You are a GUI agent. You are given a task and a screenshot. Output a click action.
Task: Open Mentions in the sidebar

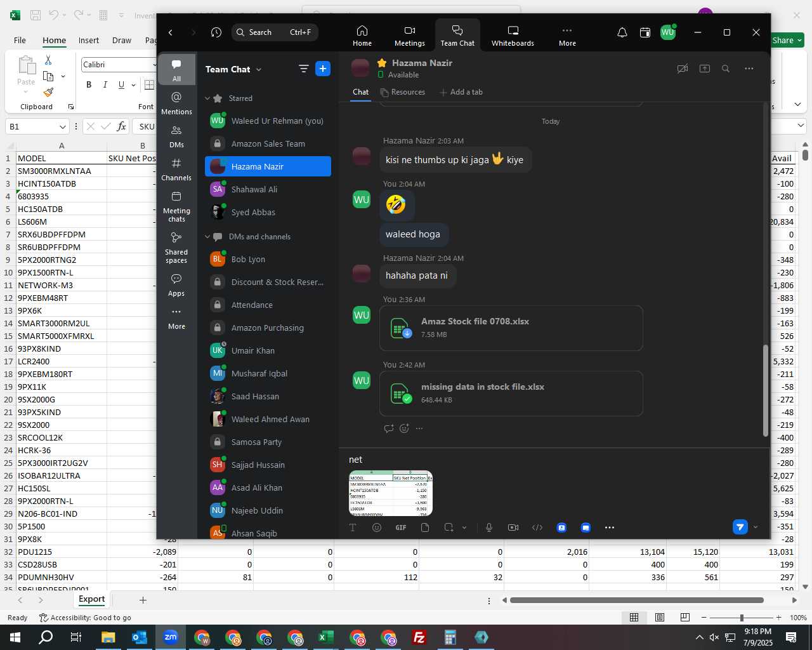[x=176, y=103]
